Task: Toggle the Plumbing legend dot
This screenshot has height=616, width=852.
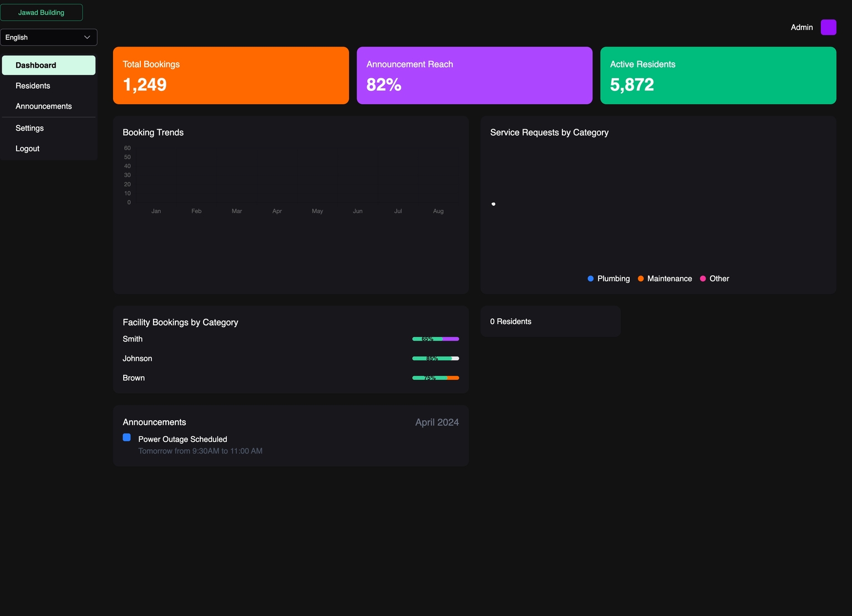Action: 591,279
